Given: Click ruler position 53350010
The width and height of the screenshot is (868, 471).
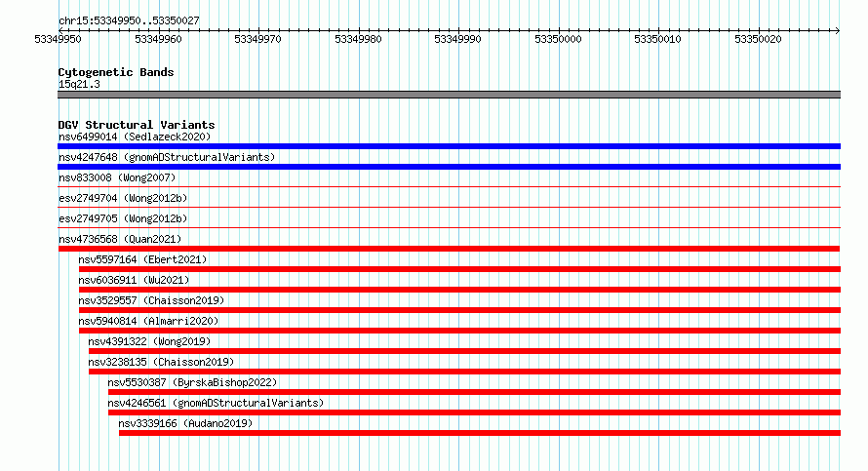Looking at the screenshot, I should (657, 39).
